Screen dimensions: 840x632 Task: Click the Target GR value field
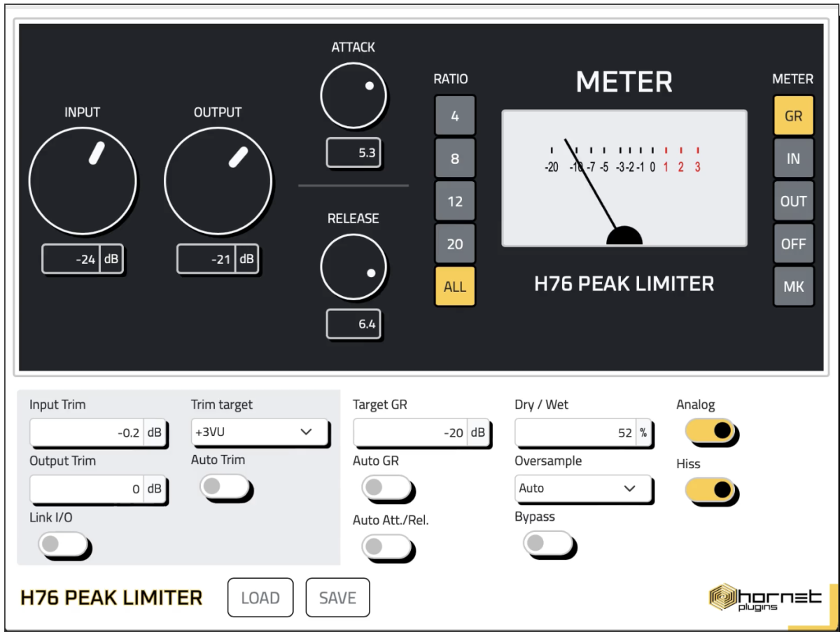(421, 433)
